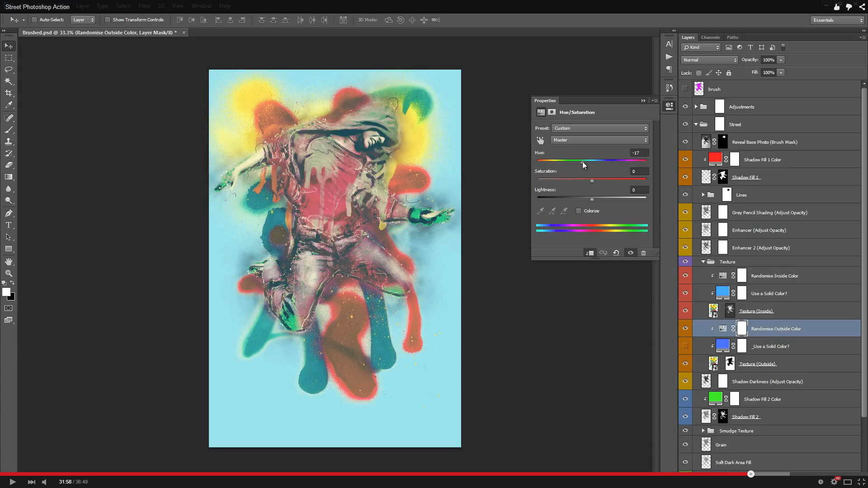Enable the Colorize checkbox
This screenshot has width=868, height=488.
(579, 211)
